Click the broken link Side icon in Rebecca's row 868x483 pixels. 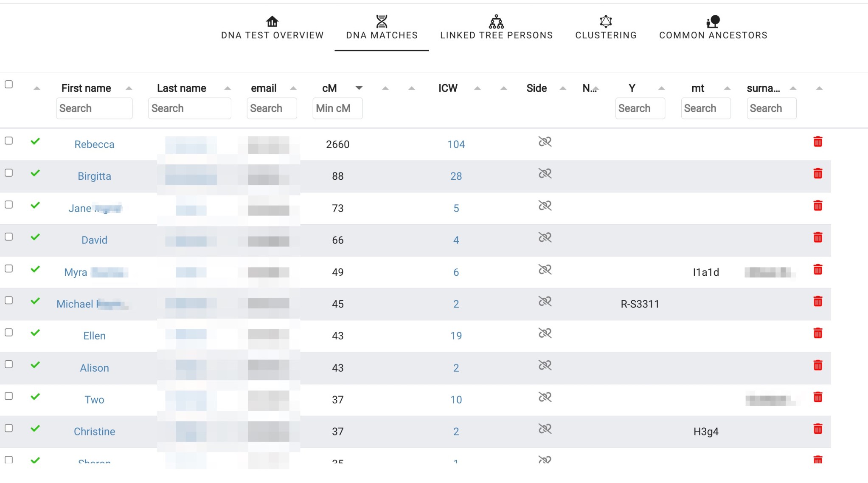(544, 142)
